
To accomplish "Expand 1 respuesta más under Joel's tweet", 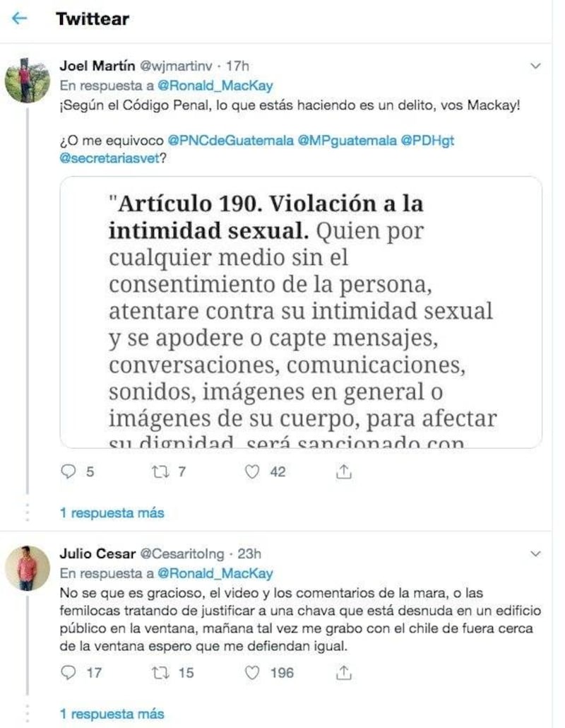I will 112,512.
